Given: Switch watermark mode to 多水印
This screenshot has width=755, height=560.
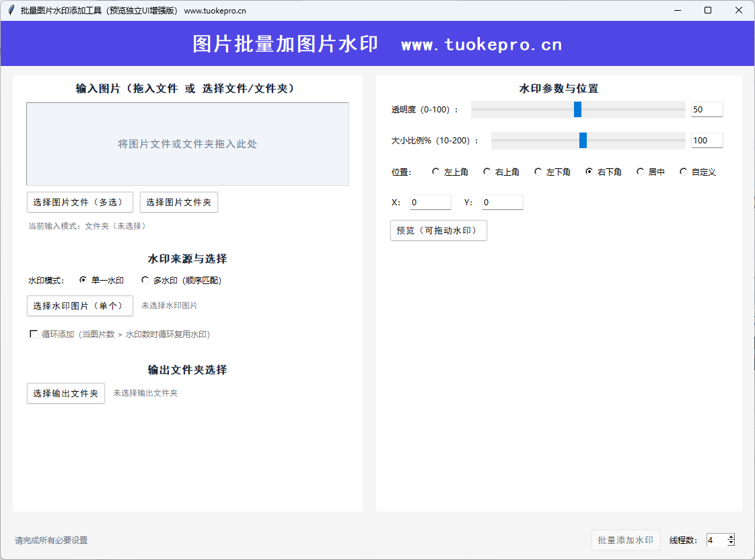Looking at the screenshot, I should point(145,280).
